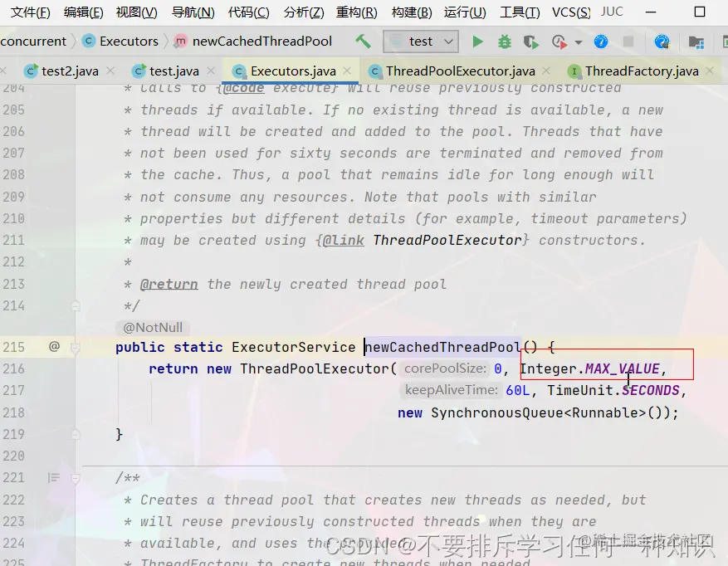Viewport: 728px width, 566px height.
Task: Click 'ExecutorService' return type on line 215
Action: tap(293, 347)
